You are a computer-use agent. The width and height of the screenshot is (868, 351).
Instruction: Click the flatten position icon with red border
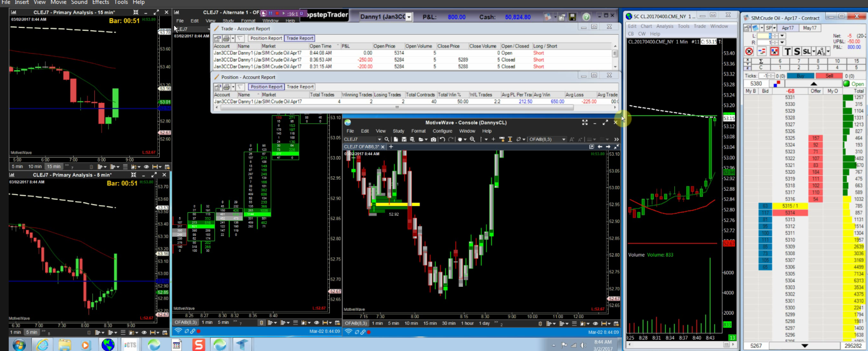(x=774, y=51)
